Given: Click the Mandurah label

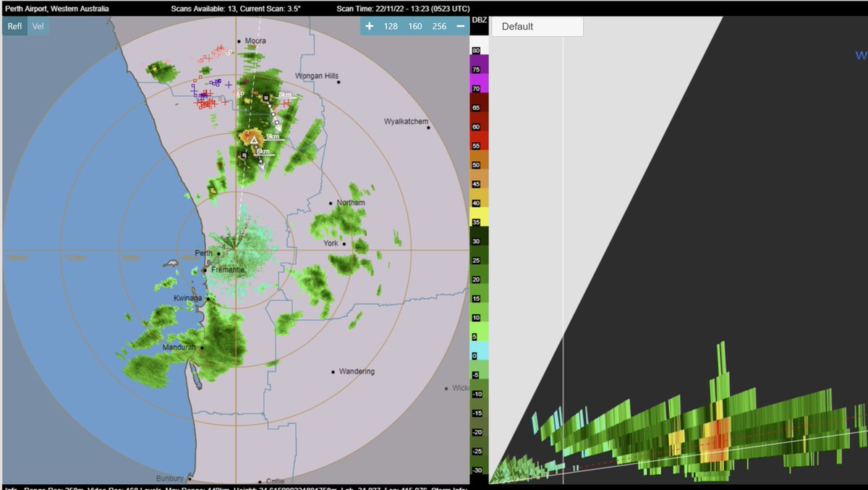Looking at the screenshot, I should [x=179, y=347].
